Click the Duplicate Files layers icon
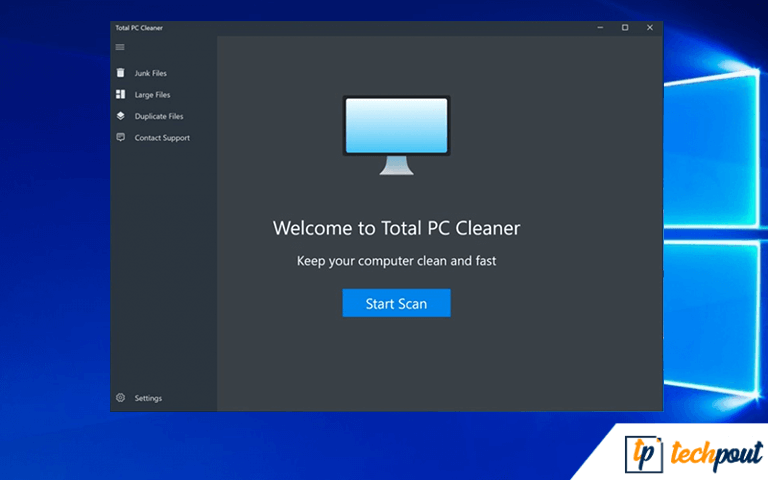This screenshot has height=480, width=768. point(120,116)
